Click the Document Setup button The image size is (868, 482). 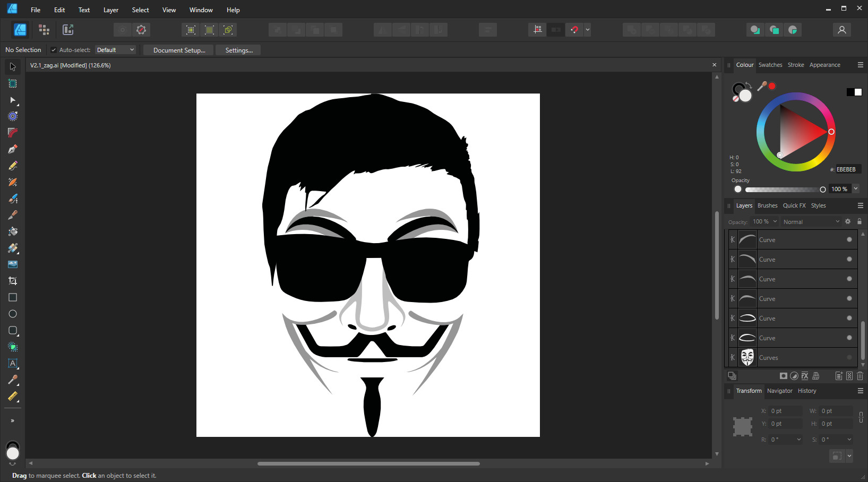point(179,50)
